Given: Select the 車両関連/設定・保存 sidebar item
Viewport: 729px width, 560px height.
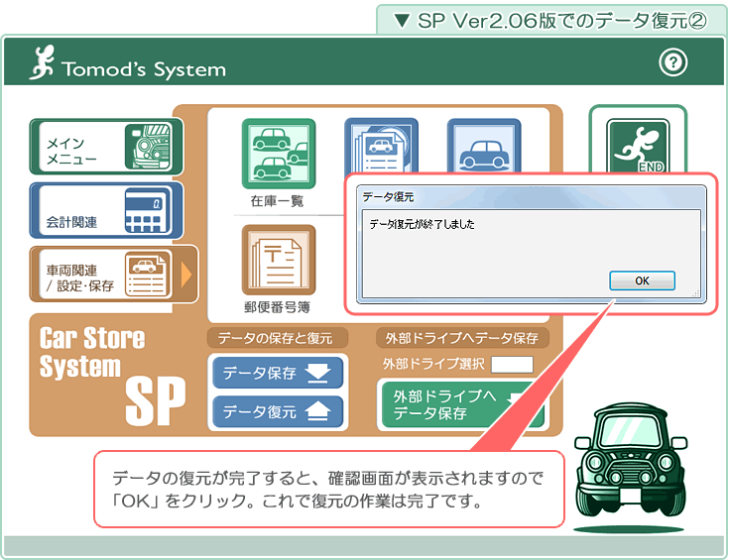Looking at the screenshot, I should [x=113, y=275].
